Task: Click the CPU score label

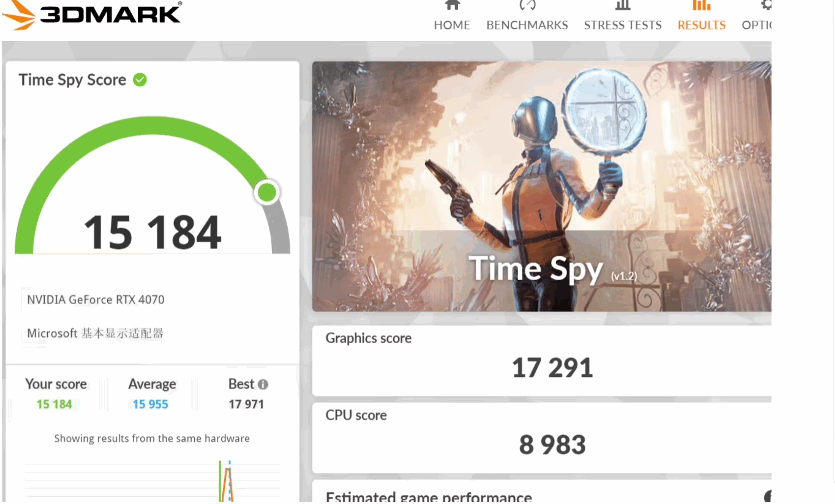Action: (356, 415)
